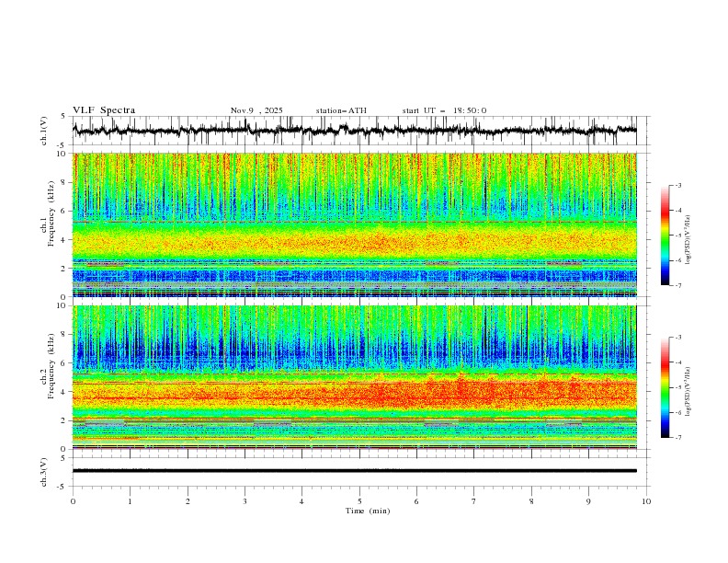Click the ch.1 spectrogram "4" kHz tick label
The image size is (728, 563).
coord(65,240)
